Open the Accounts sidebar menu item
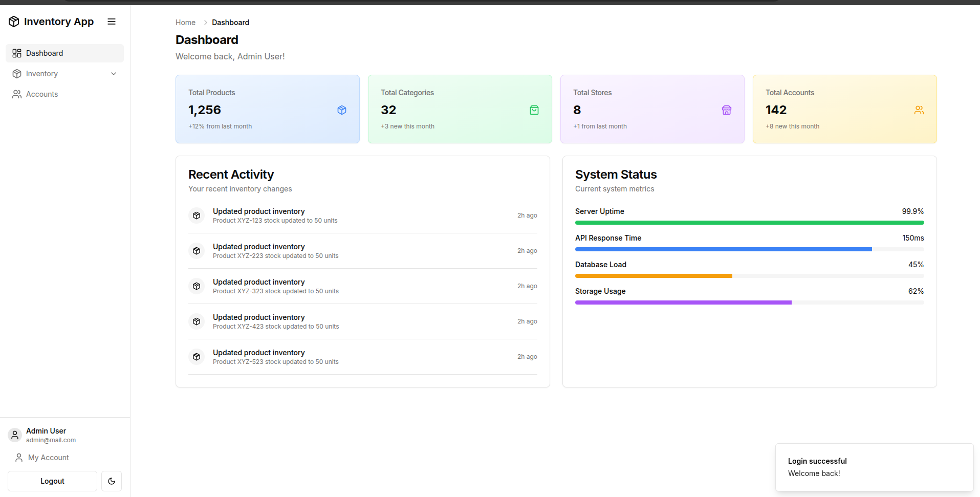 point(64,94)
